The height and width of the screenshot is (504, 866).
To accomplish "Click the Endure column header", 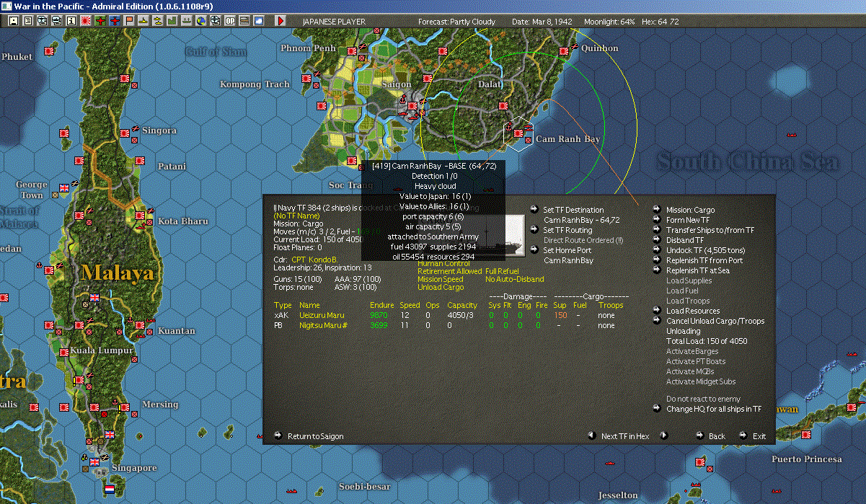I will [x=382, y=306].
